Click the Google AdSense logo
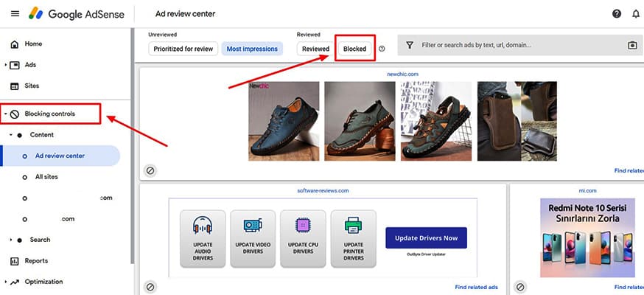Image resolution: width=644 pixels, height=295 pixels. (77, 13)
